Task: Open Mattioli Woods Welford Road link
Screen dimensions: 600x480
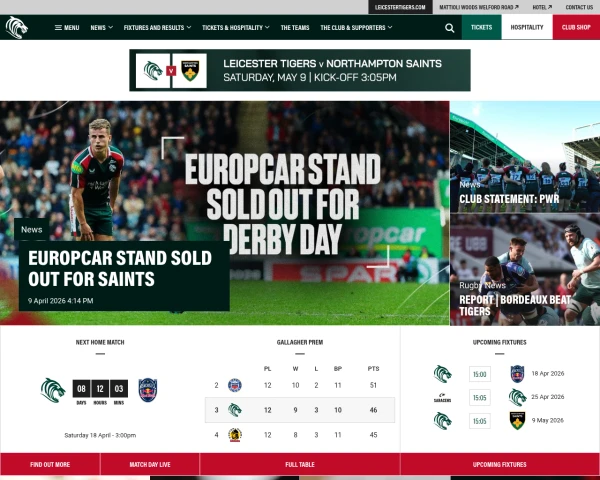Action: (479, 7)
